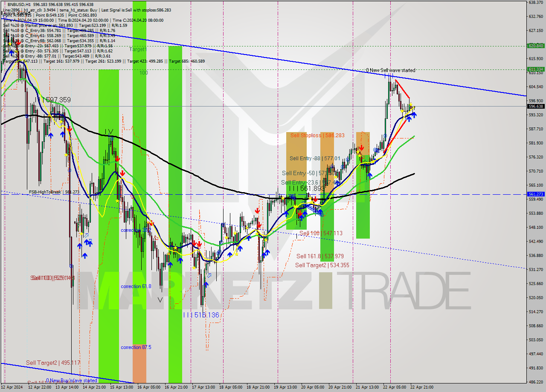Image resolution: width=546 pixels, height=392 pixels.
Task: Click the orange block below correction 87.5
Action: coord(139,363)
